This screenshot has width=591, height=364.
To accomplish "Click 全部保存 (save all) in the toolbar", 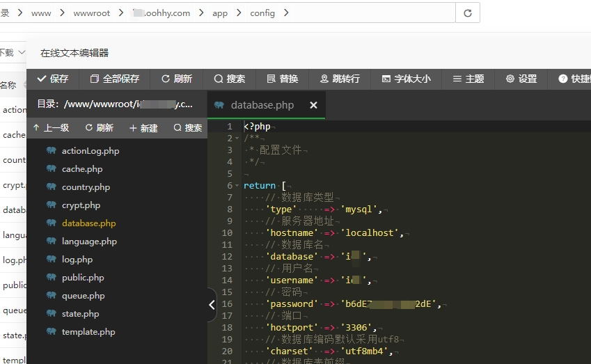I will [x=115, y=79].
